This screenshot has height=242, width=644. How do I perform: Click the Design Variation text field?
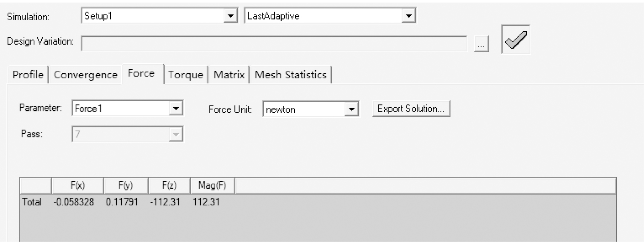(274, 44)
